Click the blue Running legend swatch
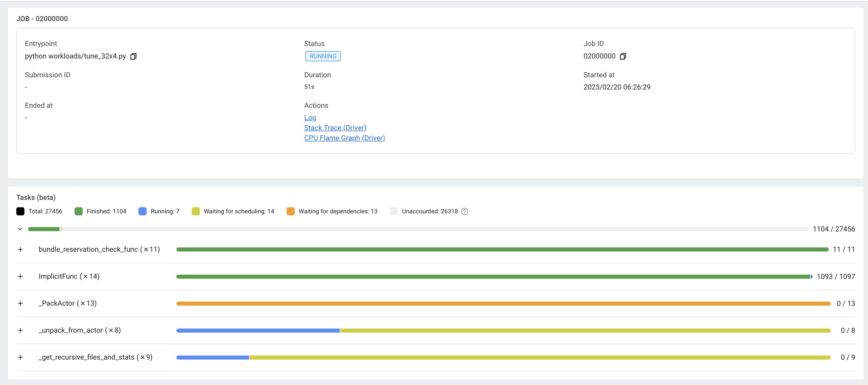This screenshot has height=385, width=868. point(143,211)
